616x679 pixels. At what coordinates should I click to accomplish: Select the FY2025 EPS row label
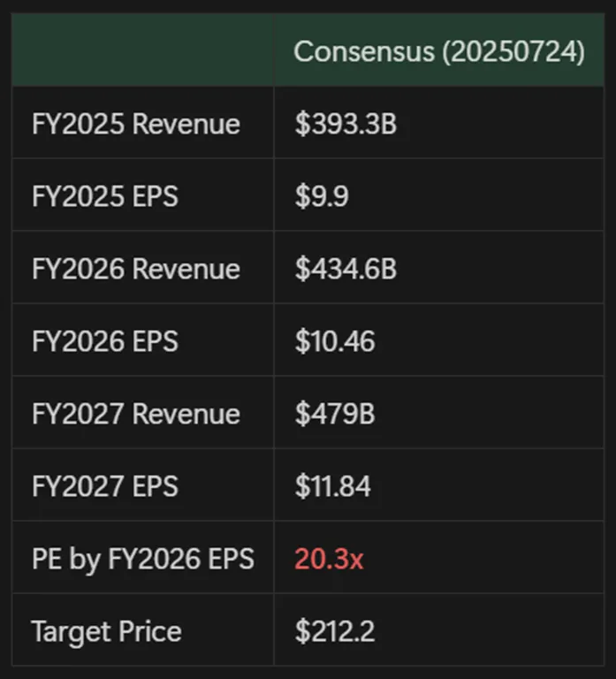pos(104,196)
